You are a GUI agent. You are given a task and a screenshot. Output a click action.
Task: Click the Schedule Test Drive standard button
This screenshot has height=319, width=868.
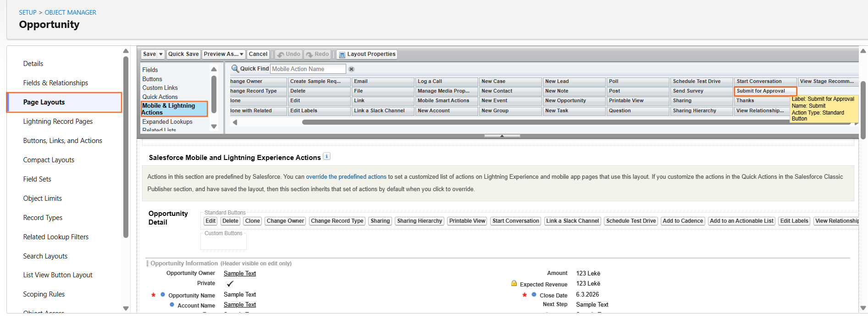631,221
